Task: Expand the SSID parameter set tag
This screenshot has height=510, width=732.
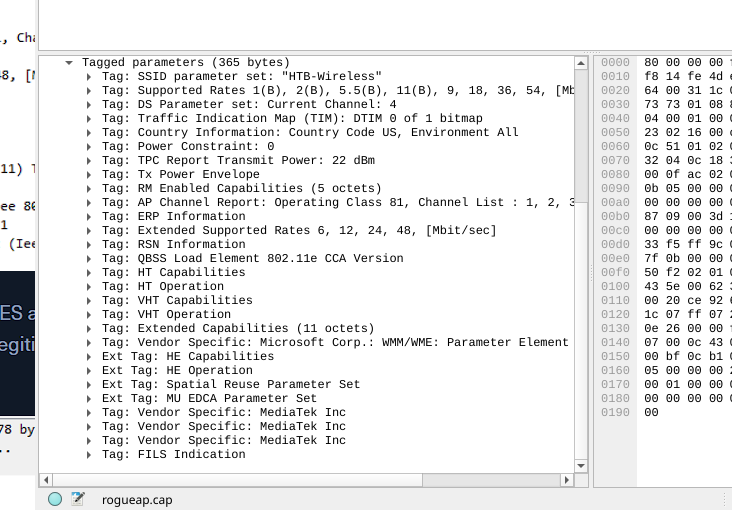Action: [89, 77]
